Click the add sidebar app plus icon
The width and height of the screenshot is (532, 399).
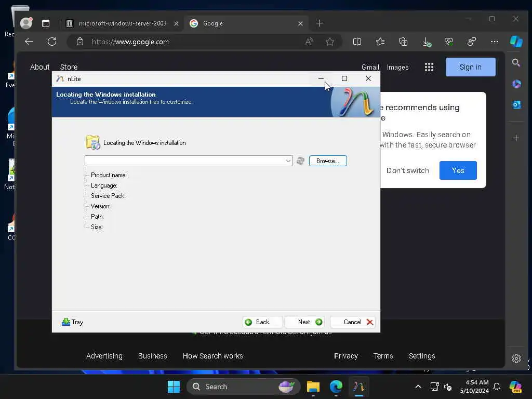(x=516, y=138)
